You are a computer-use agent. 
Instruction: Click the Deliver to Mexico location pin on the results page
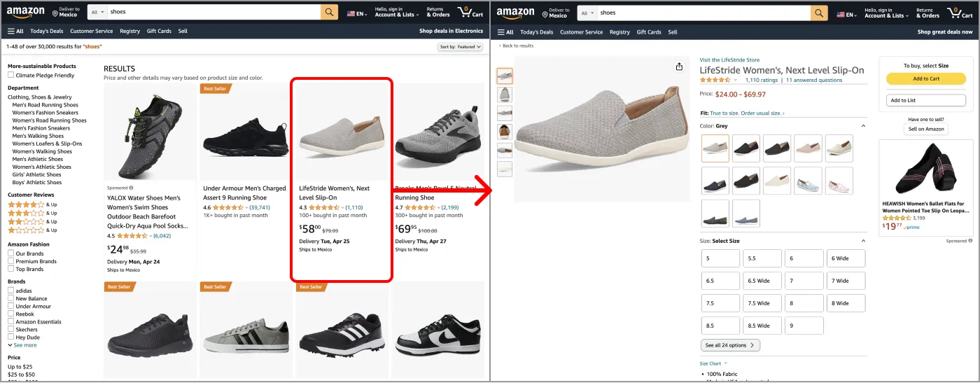(x=55, y=13)
